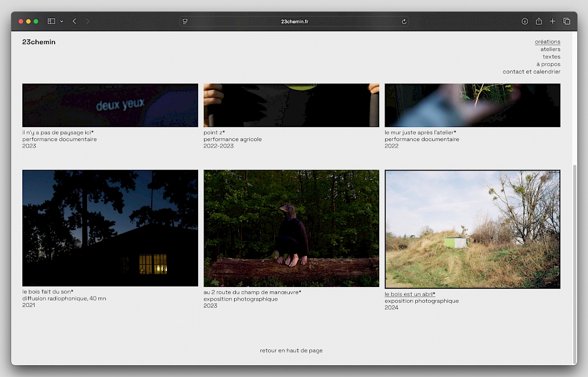Viewport: 588px width, 377px height.
Task: Open a new tab with plus icon
Action: point(552,21)
